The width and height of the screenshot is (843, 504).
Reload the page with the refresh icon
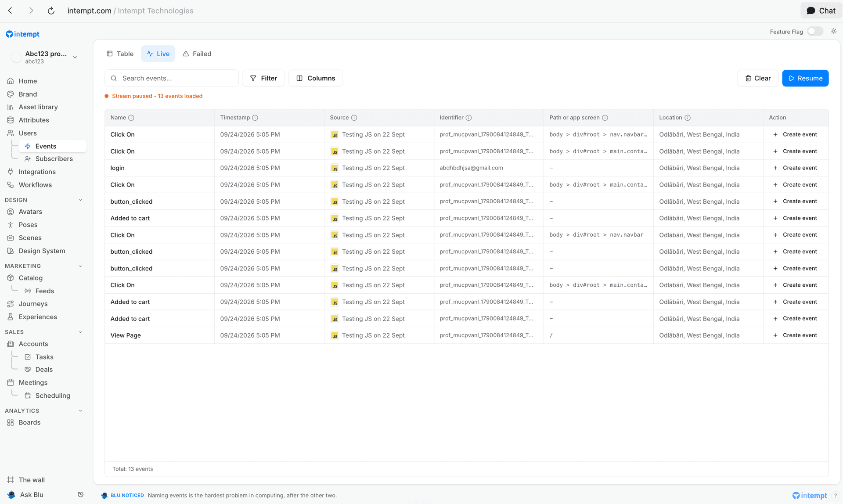[x=51, y=11]
